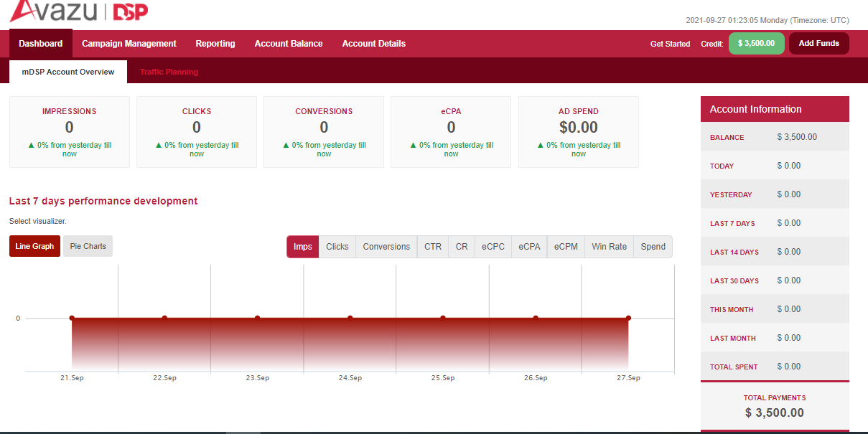Select the Clicks metric button
Viewport: 868px width, 434px height.
coord(337,247)
